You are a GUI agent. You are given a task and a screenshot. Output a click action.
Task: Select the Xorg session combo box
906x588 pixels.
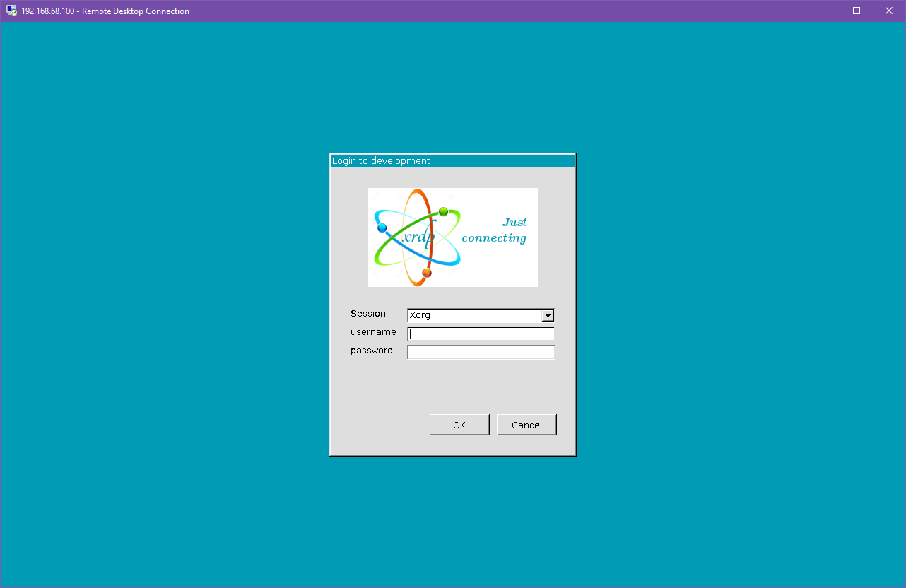click(481, 316)
